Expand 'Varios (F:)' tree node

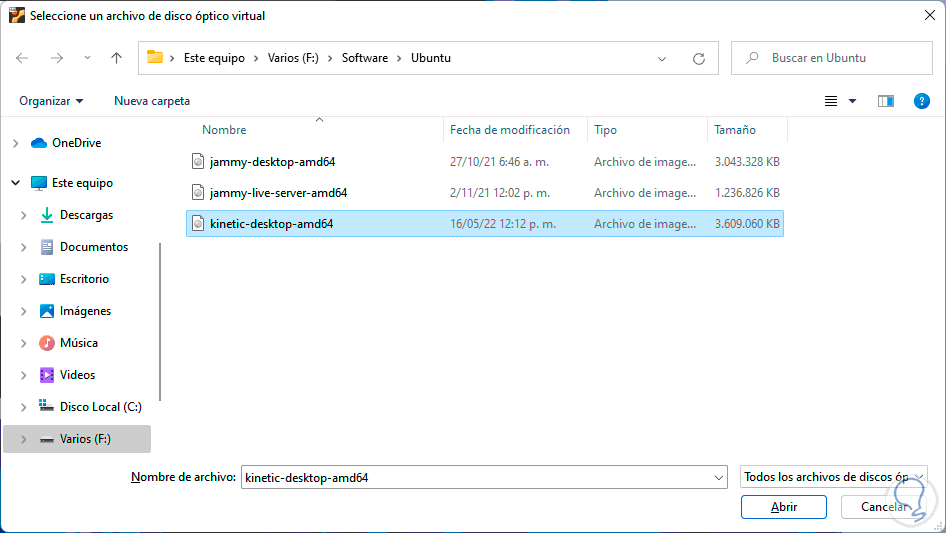click(24, 439)
